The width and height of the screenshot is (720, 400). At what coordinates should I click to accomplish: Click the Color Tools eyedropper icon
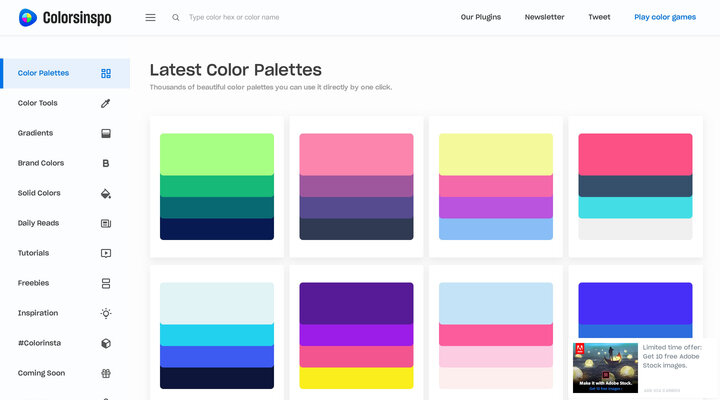106,103
